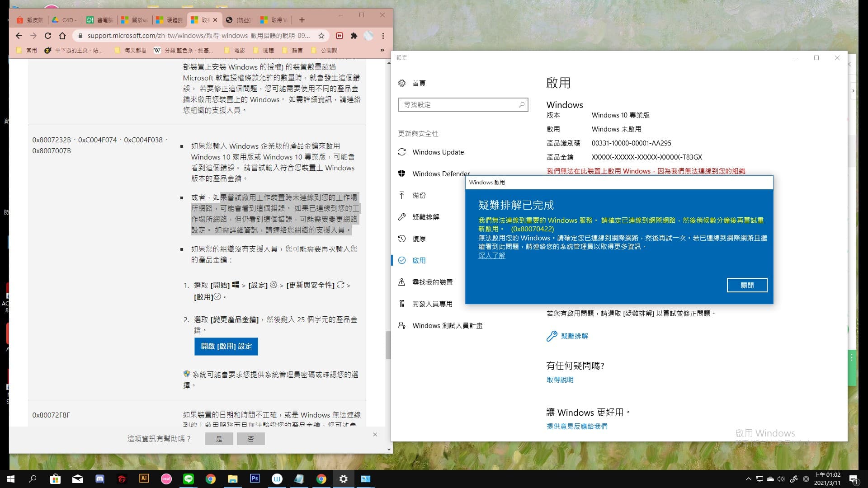Open Discord from the taskbar
The width and height of the screenshot is (868, 488).
coord(99,479)
